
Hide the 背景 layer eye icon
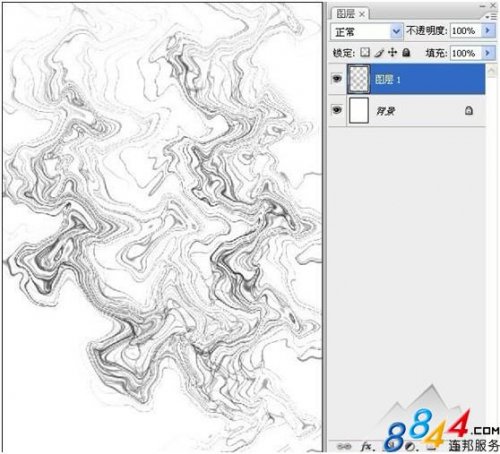(x=337, y=110)
